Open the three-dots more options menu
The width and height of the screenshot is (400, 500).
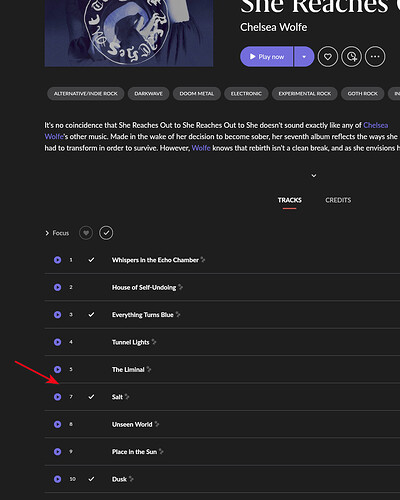[375, 57]
